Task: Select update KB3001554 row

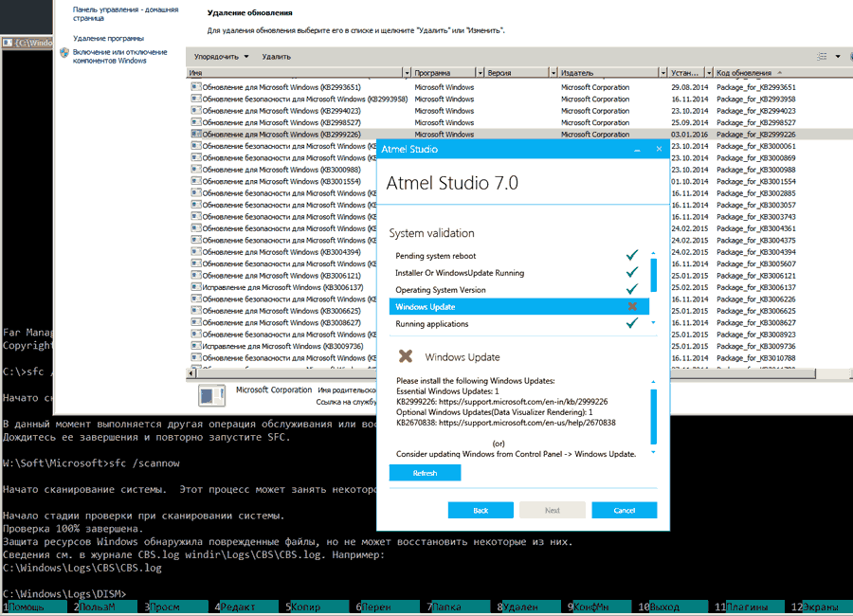Action: pos(281,181)
